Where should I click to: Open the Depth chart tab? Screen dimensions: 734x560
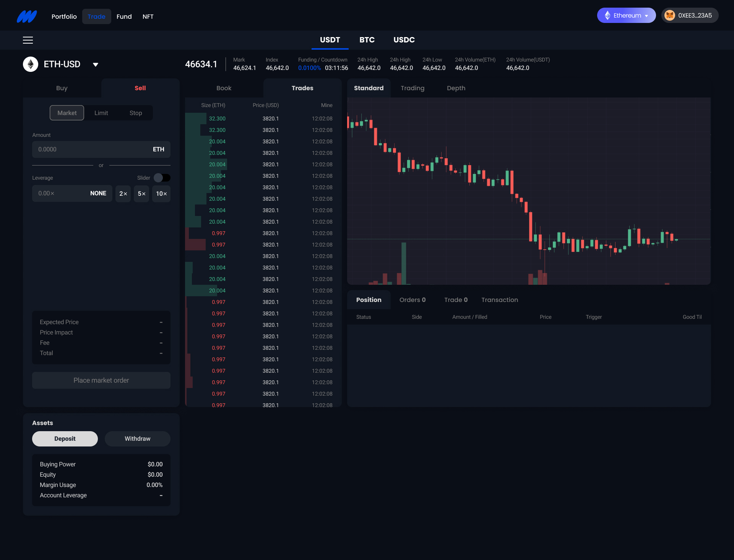click(x=456, y=88)
